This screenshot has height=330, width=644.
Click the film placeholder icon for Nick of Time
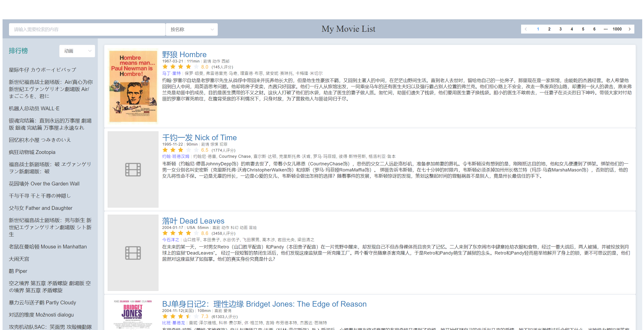(x=133, y=169)
